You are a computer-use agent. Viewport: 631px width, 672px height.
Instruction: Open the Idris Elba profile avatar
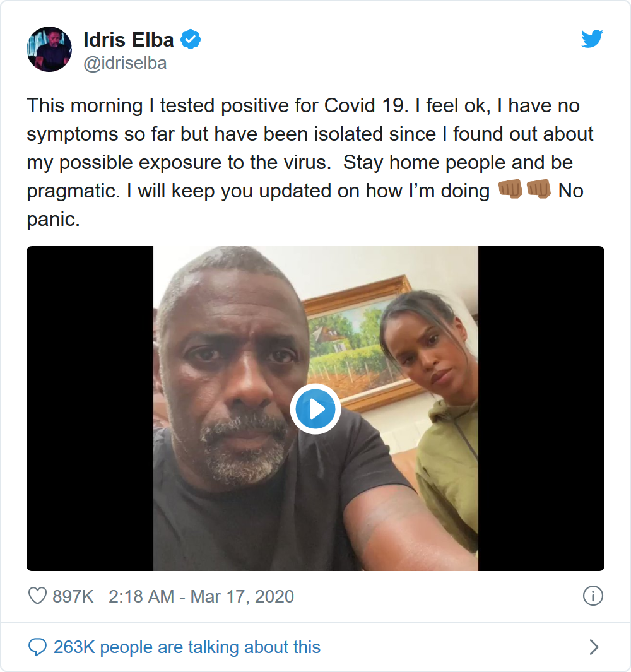[49, 49]
